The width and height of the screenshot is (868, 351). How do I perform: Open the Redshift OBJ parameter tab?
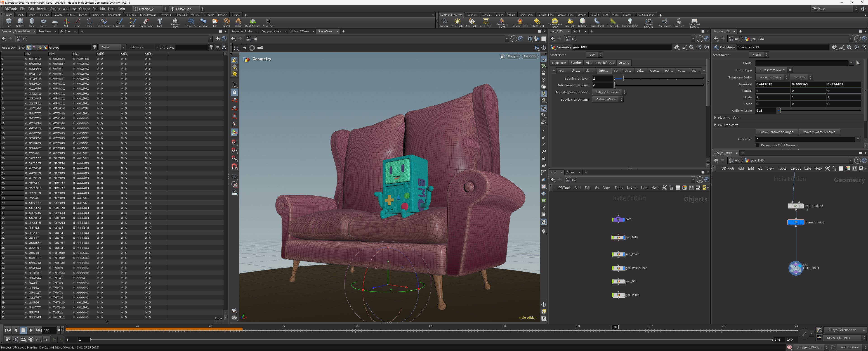pyautogui.click(x=605, y=63)
